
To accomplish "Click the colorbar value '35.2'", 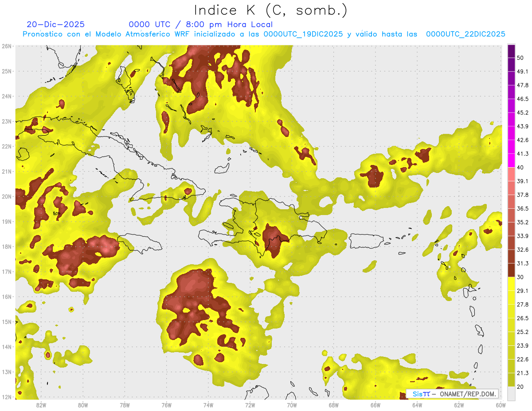I will 523,222.
